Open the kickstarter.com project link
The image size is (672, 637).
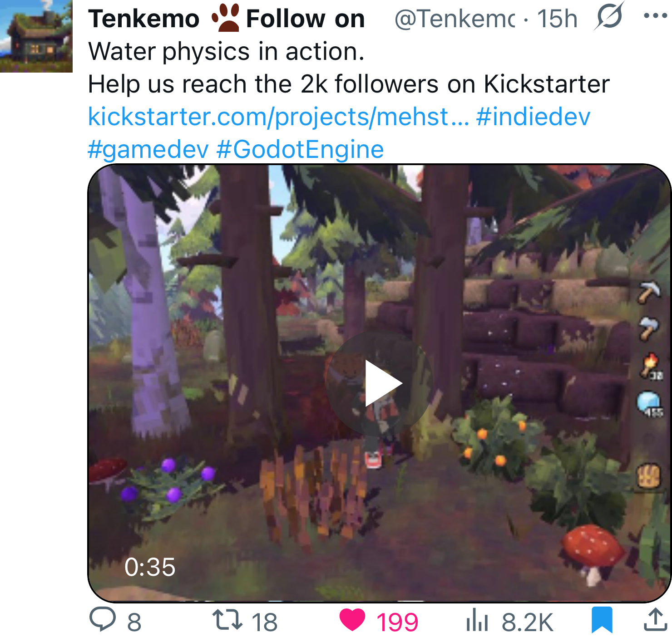pos(278,117)
